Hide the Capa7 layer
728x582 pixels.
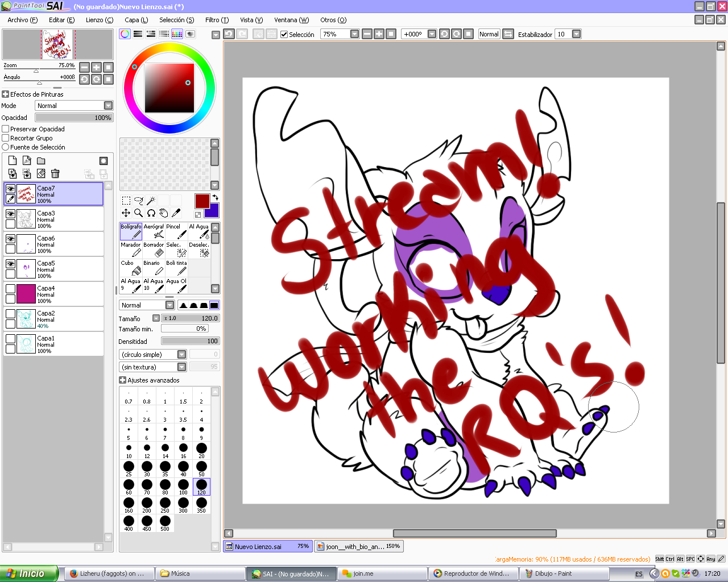coord(10,189)
